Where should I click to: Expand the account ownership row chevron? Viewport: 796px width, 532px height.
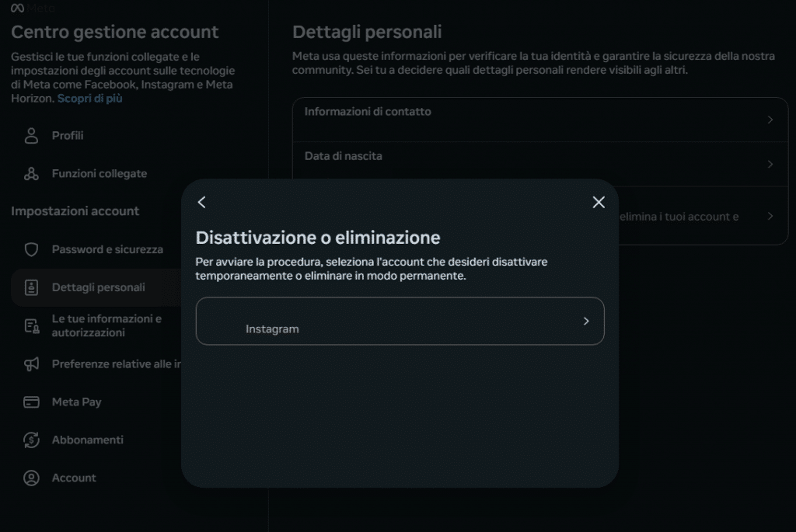coord(770,216)
